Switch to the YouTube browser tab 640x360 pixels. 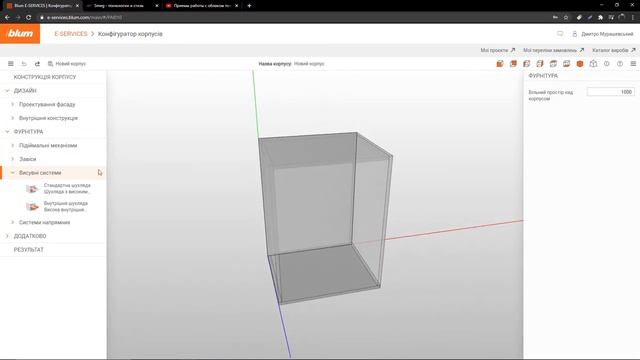click(x=202, y=6)
